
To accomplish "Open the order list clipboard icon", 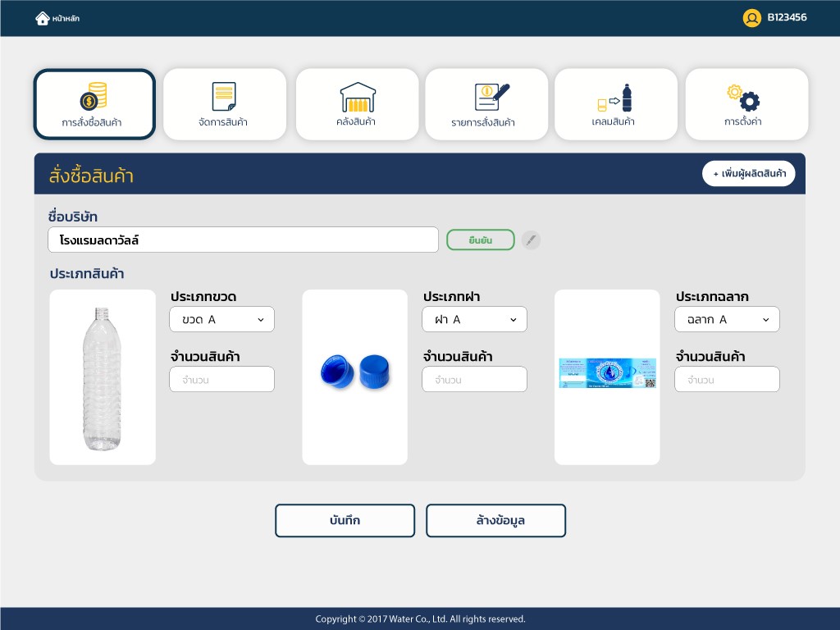I will coord(491,96).
